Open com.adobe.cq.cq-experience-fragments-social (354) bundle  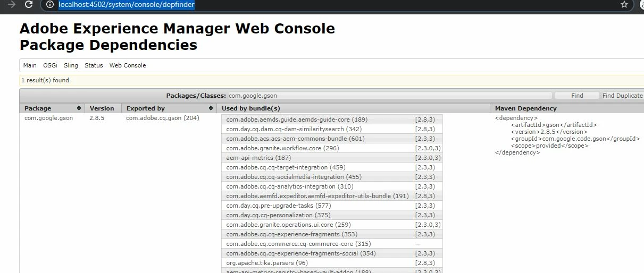(301, 253)
